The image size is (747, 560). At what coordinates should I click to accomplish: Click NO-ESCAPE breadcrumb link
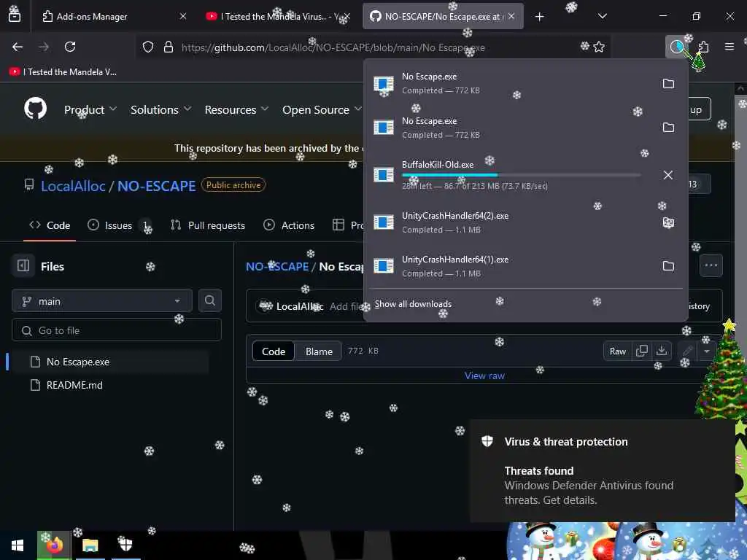[x=276, y=267]
